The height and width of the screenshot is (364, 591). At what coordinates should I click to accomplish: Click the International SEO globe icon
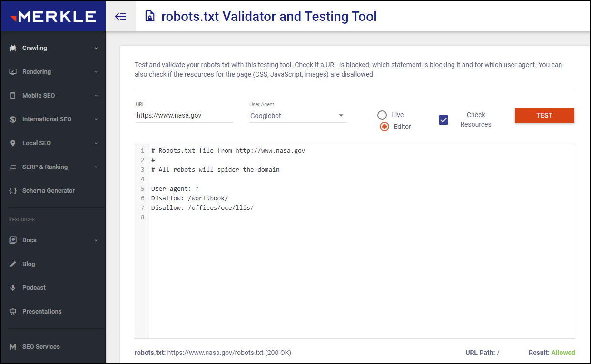point(13,119)
